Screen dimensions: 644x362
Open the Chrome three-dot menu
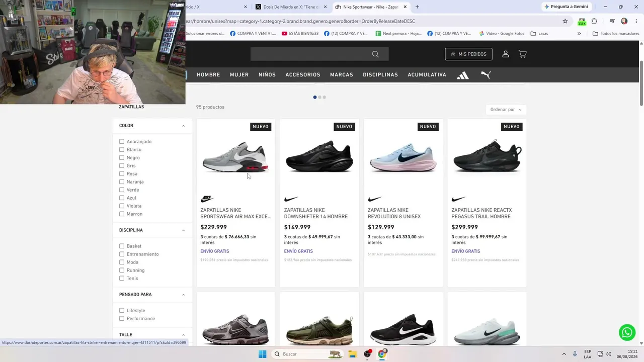pos(636,21)
